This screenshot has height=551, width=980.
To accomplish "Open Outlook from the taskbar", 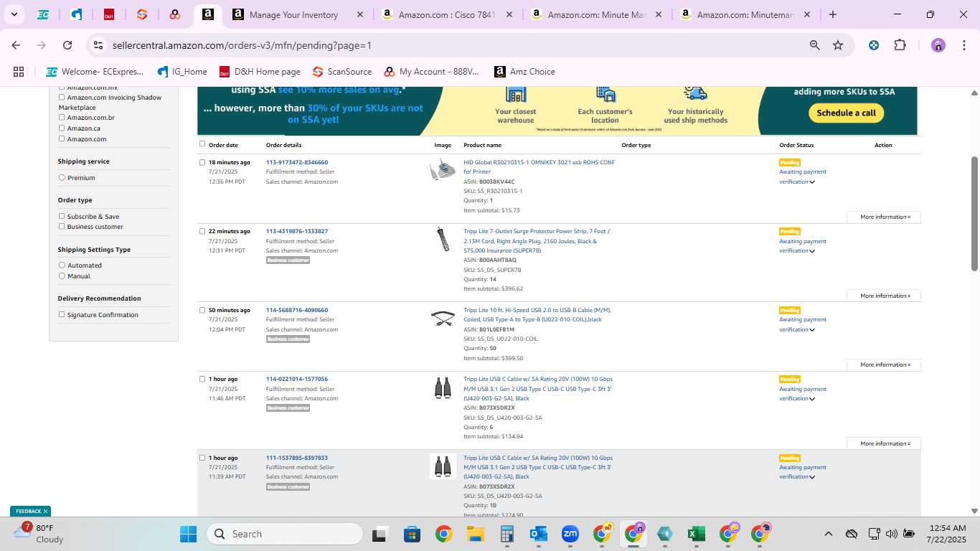I will tap(539, 534).
